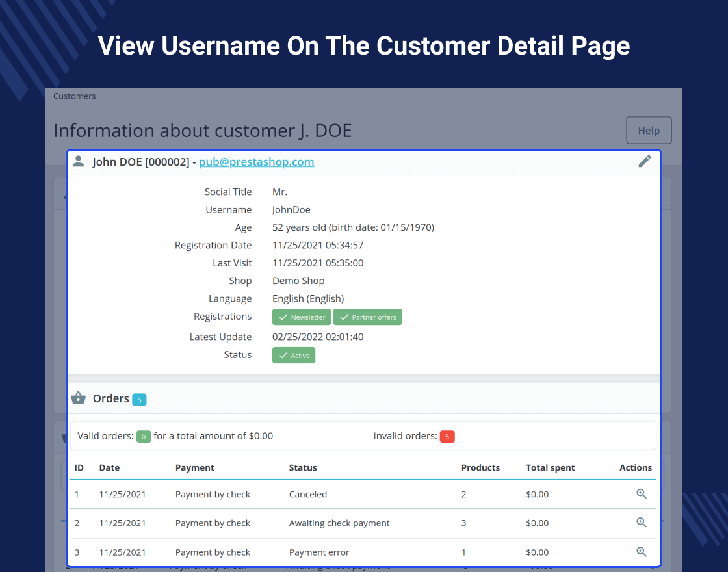Image resolution: width=728 pixels, height=572 pixels.
Task: Click the English (English) language value
Action: [308, 298]
